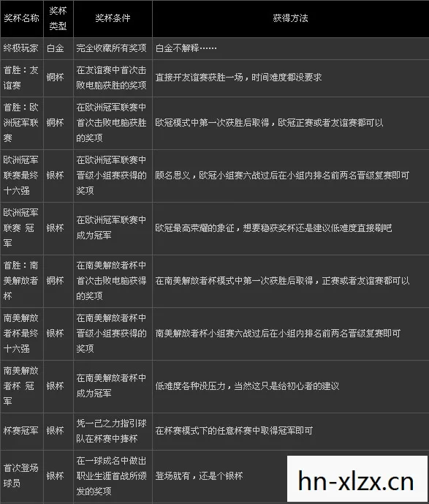Click 银杯 in the 欧洲冠军联赛 冠军 row
Screen dimensions: 429x504
click(x=56, y=228)
